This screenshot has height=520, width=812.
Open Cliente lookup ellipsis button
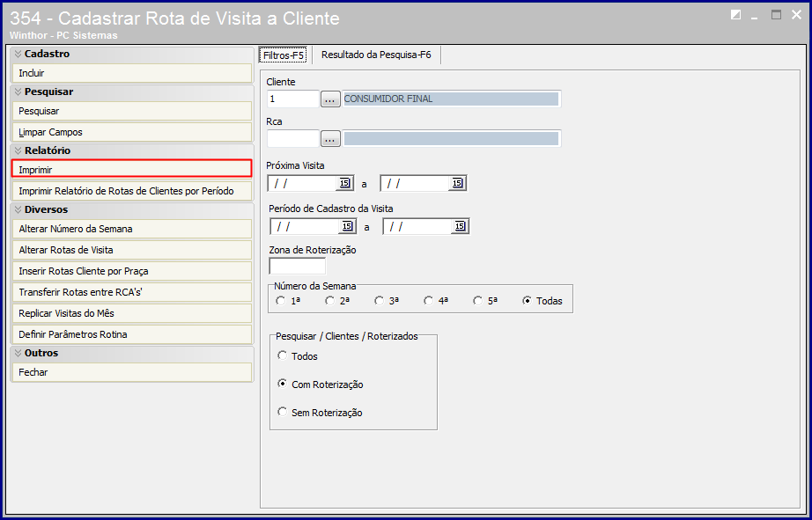[x=330, y=99]
